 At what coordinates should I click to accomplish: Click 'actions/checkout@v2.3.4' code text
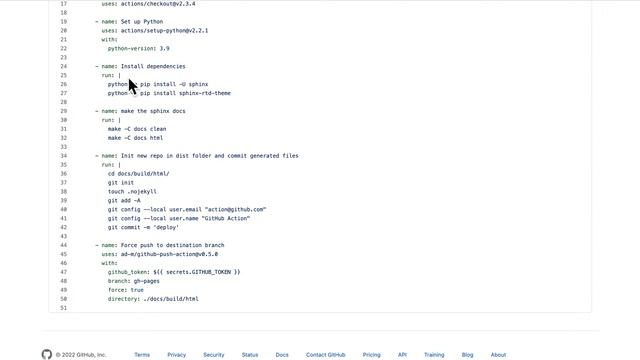coord(158,4)
